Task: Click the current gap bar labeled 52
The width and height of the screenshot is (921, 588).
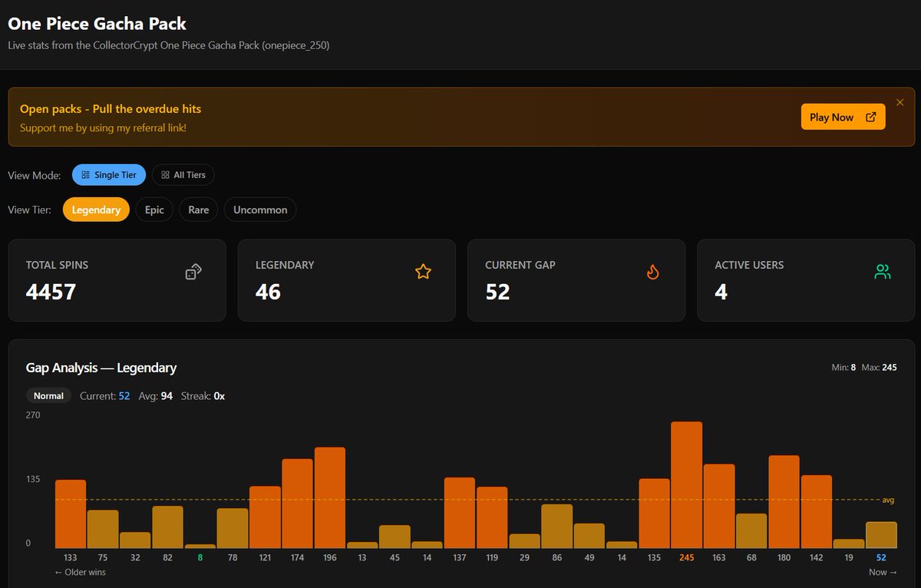Action: coord(881,535)
